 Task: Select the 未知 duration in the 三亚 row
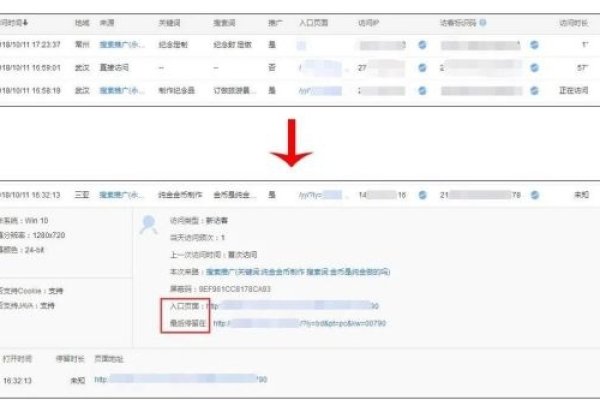581,195
